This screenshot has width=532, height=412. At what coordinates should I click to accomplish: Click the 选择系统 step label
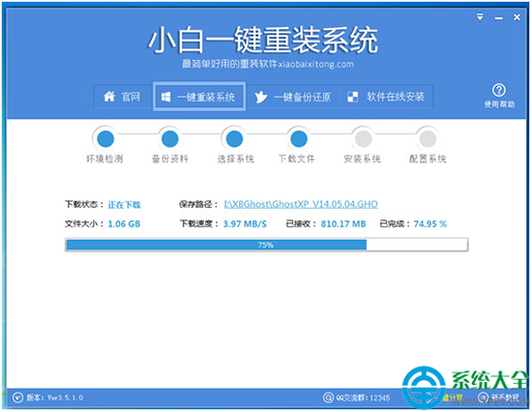[236, 159]
